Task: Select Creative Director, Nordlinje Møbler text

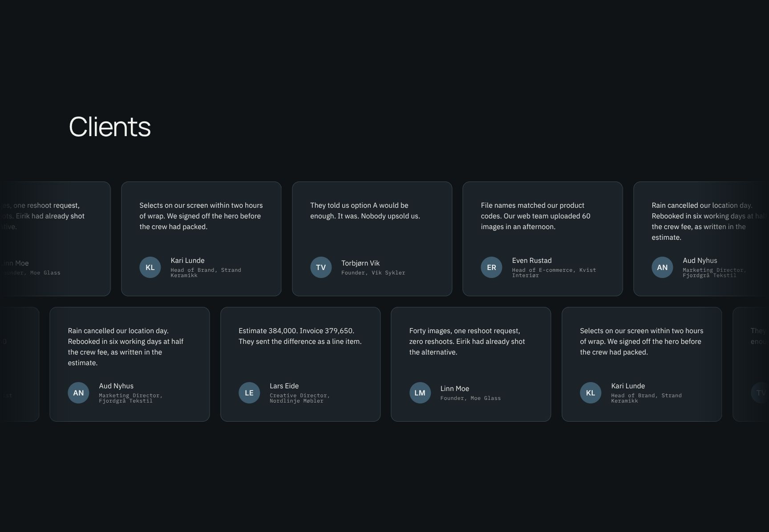Action: point(300,398)
